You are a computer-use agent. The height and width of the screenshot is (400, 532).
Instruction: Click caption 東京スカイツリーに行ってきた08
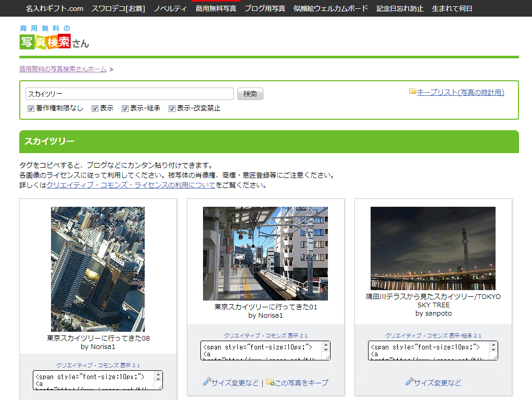(x=98, y=338)
